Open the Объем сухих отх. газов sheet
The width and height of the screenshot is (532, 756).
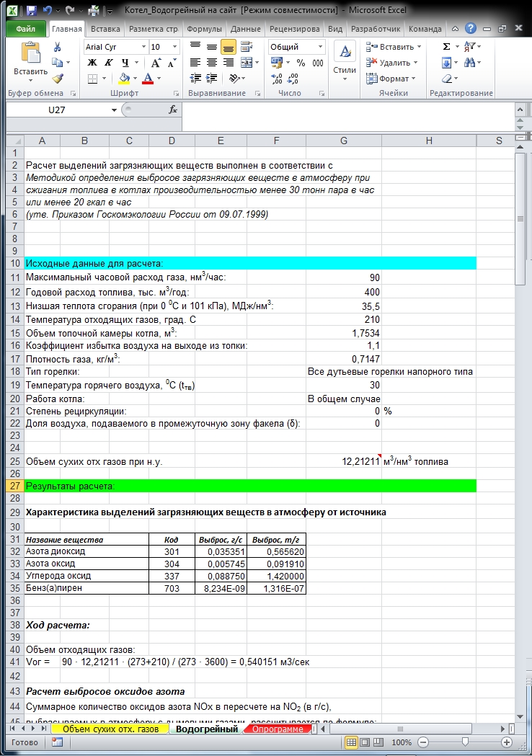pos(110,729)
